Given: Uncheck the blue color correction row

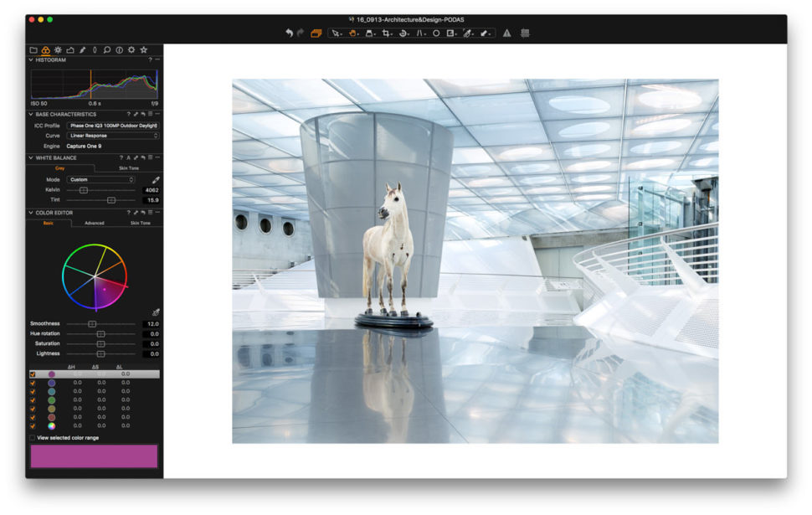Looking at the screenshot, I should (33, 384).
